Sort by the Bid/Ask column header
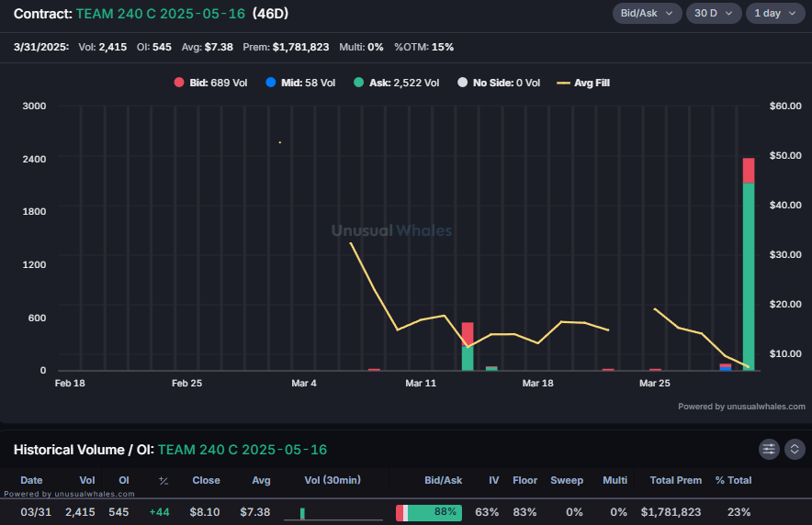812x525 pixels. point(444,480)
